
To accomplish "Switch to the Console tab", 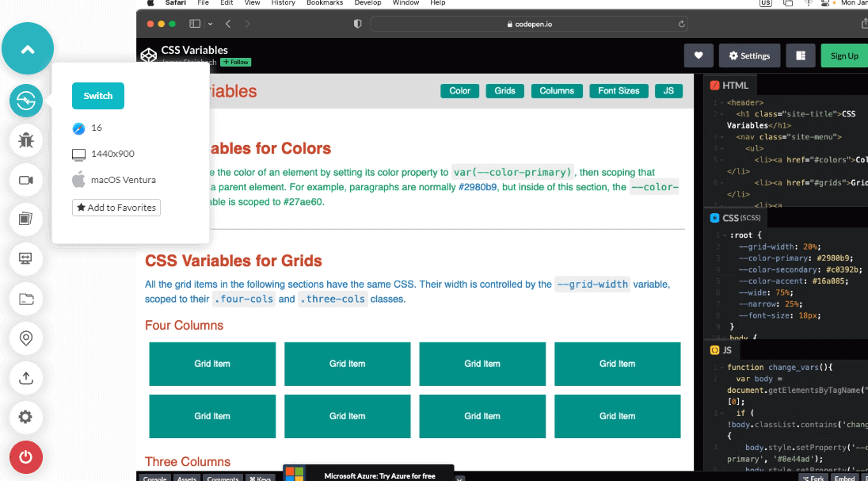I will pos(154,477).
